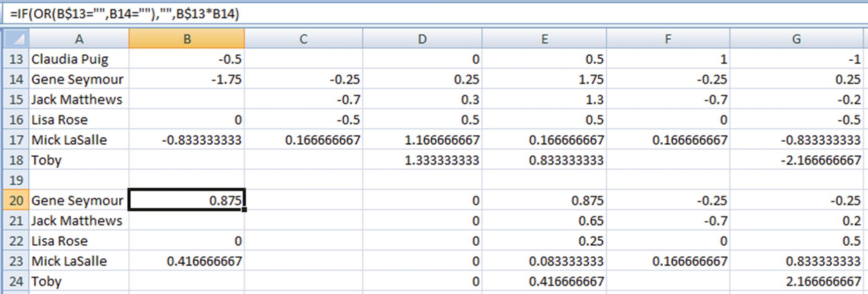Viewport: 868px width, 294px height.
Task: Click cell G24 with value 2.166666667
Action: coord(796,281)
